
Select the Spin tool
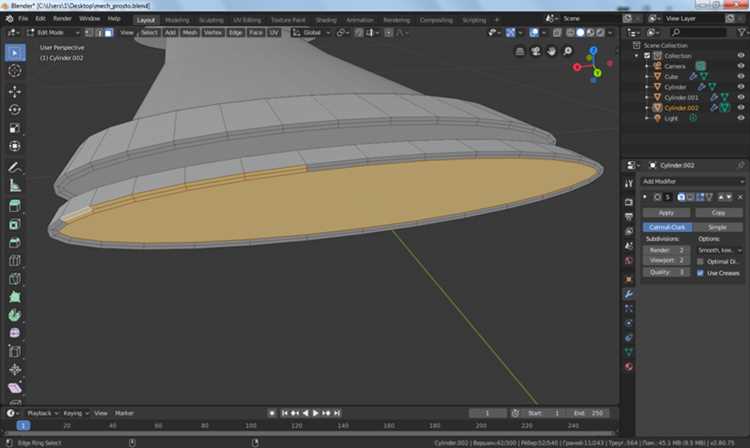[x=15, y=315]
